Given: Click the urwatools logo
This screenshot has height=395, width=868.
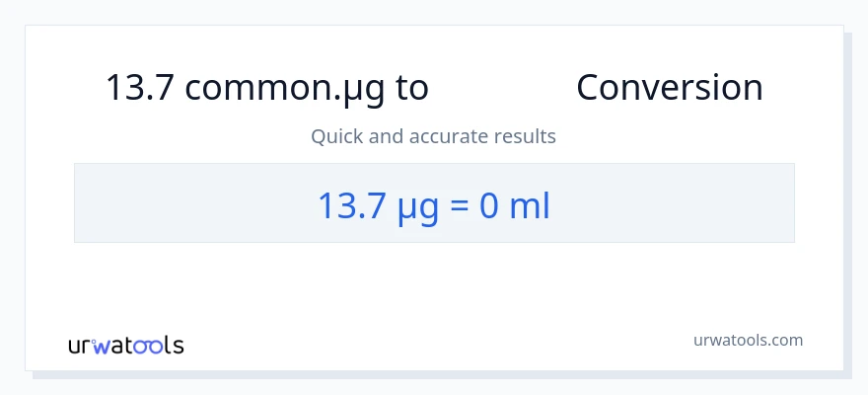Looking at the screenshot, I should pos(125,345).
